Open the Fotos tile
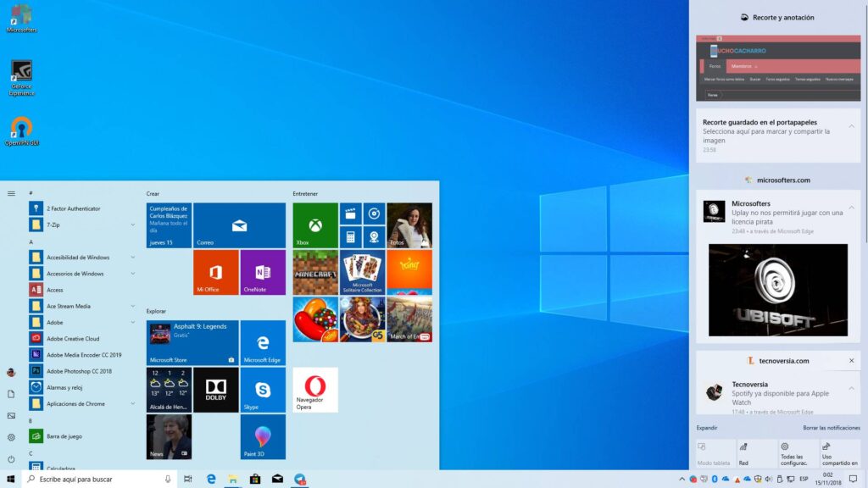The width and height of the screenshot is (868, 488). click(x=409, y=224)
